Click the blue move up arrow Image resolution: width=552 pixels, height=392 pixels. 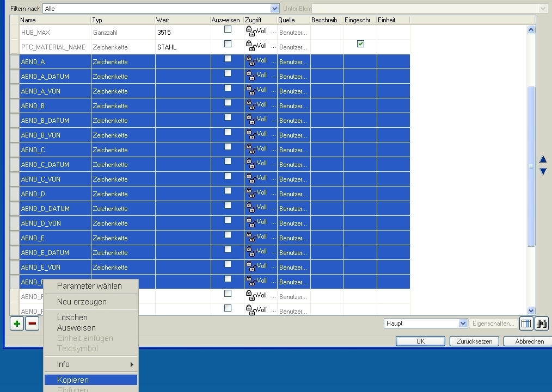[x=543, y=159]
